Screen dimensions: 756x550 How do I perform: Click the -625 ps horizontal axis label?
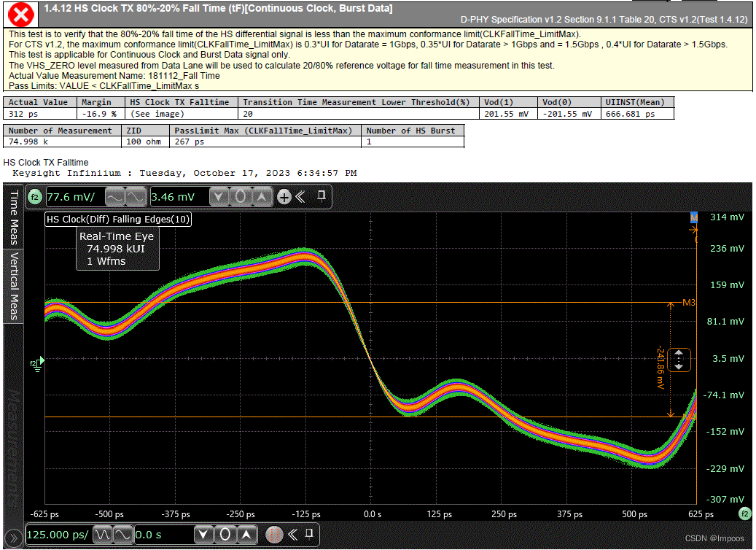(44, 514)
